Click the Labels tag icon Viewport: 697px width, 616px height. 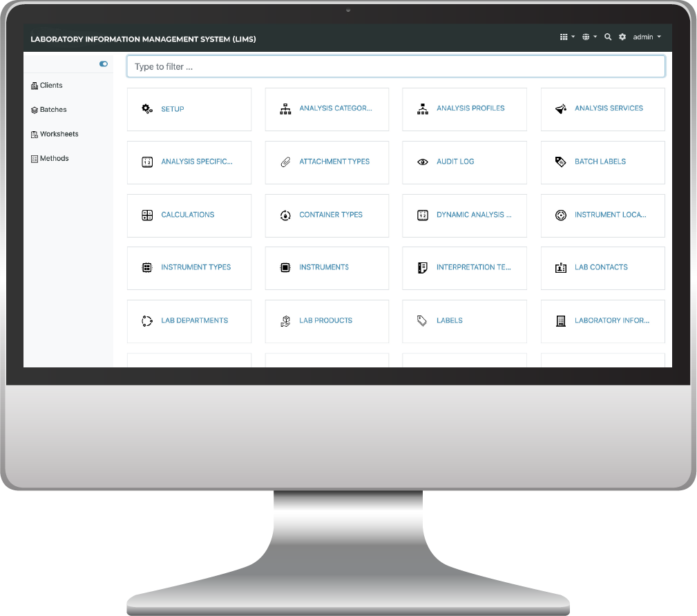click(x=422, y=321)
